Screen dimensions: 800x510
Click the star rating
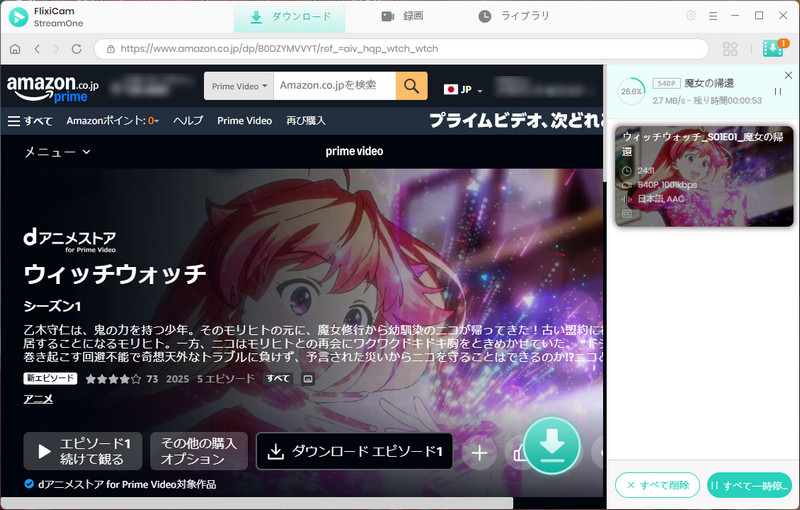(x=113, y=379)
